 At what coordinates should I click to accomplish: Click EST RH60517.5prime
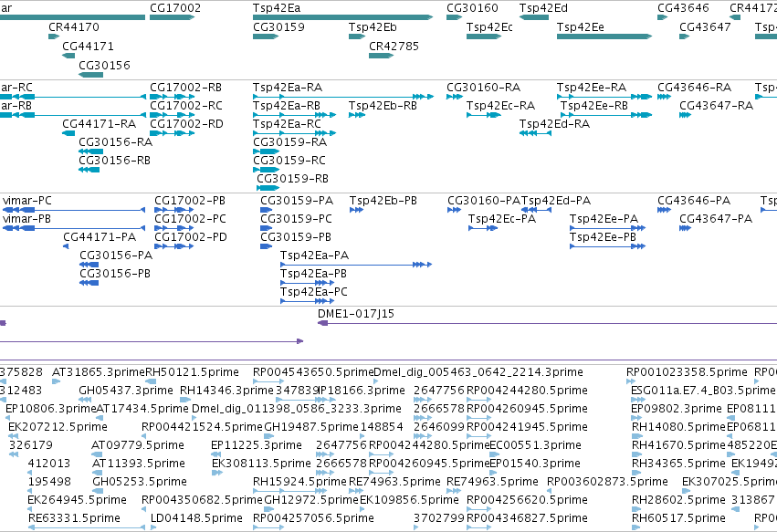point(636,527)
